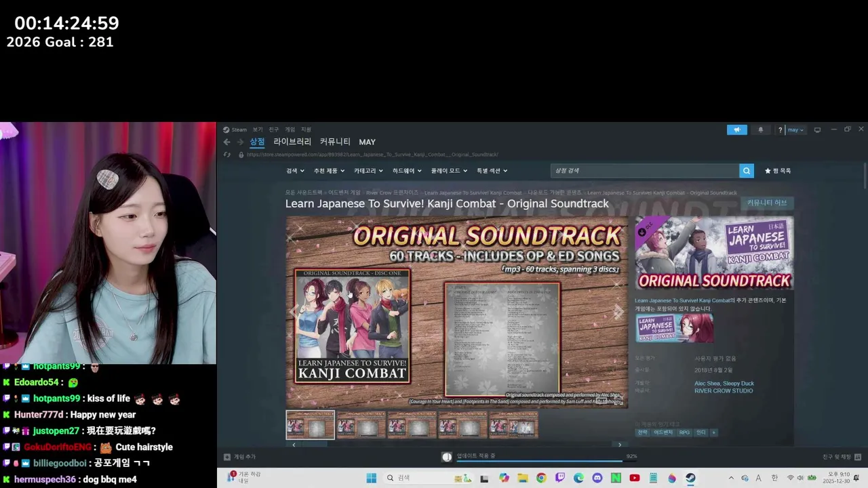Open File Explorer from taskbar
The height and width of the screenshot is (488, 868).
click(523, 478)
